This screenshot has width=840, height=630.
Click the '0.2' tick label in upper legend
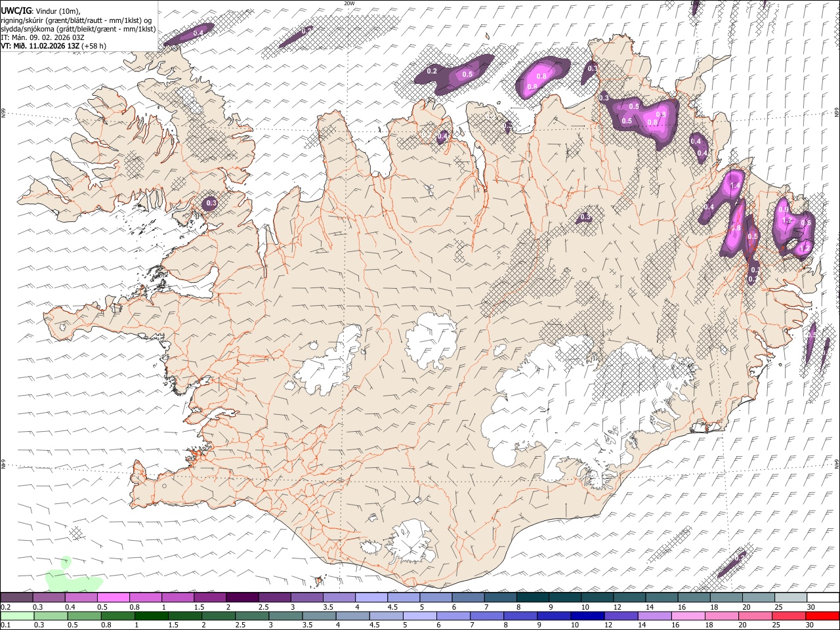[5, 607]
